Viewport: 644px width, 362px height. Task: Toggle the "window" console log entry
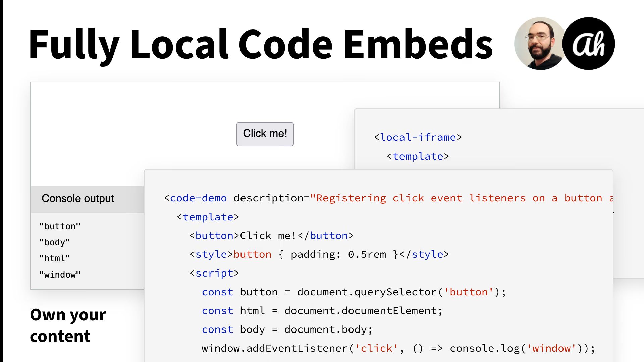[60, 274]
